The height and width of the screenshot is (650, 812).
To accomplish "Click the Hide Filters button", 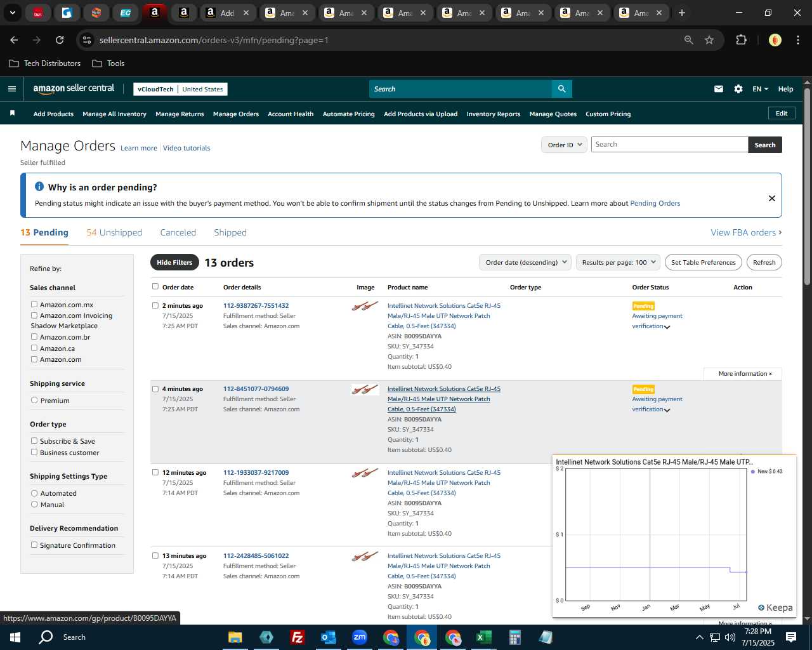I will [x=174, y=262].
